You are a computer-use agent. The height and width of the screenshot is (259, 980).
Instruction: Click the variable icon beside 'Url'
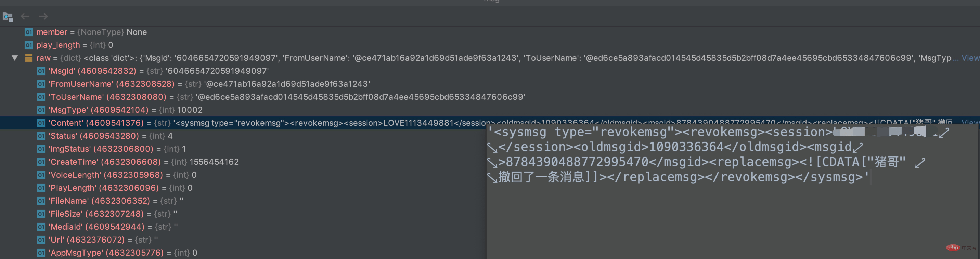pyautogui.click(x=41, y=240)
